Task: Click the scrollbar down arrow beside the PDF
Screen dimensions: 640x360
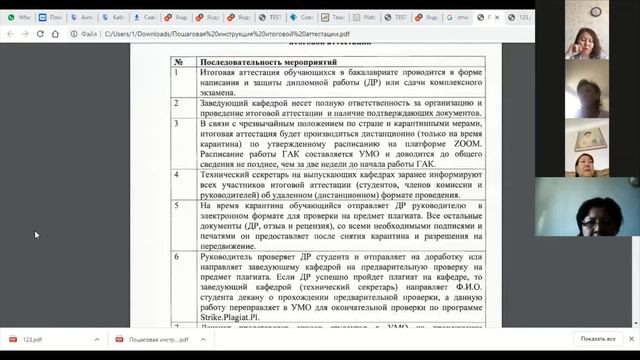Action: (636, 323)
